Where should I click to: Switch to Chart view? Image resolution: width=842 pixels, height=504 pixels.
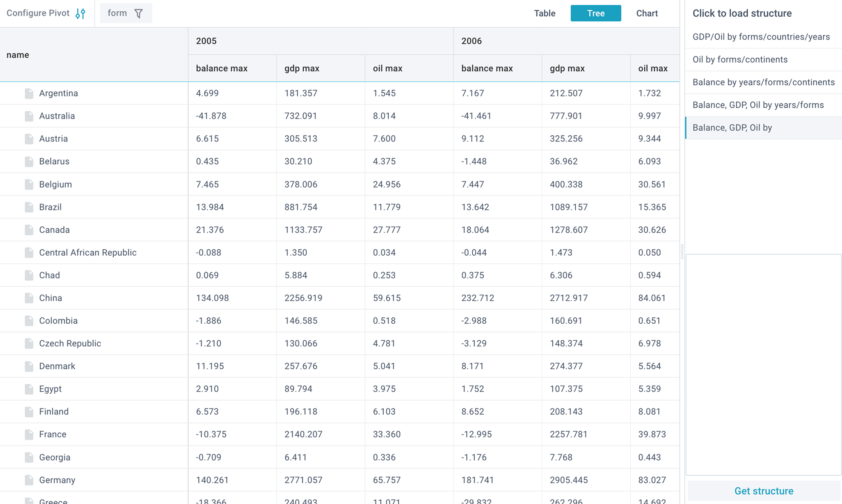647,13
